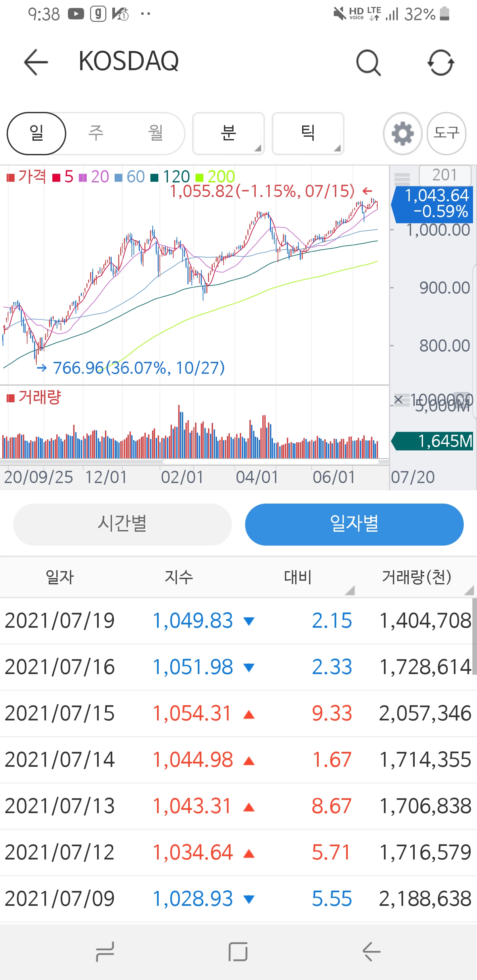Viewport: 477px width, 980px height.
Task: Select the 일 daily chart period
Action: click(36, 133)
